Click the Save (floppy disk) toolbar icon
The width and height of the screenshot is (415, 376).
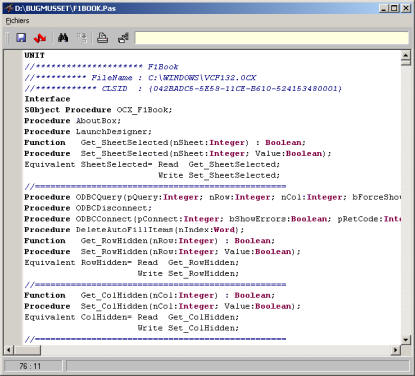coord(21,38)
